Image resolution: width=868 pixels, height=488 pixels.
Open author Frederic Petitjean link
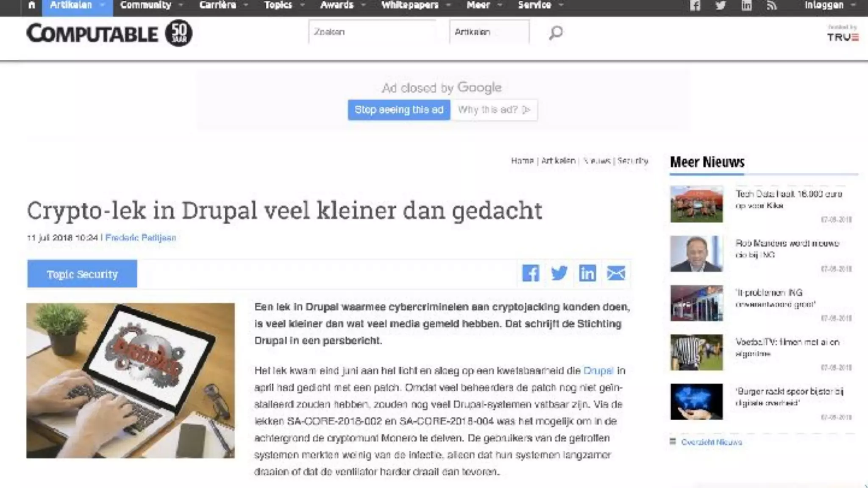pos(140,238)
